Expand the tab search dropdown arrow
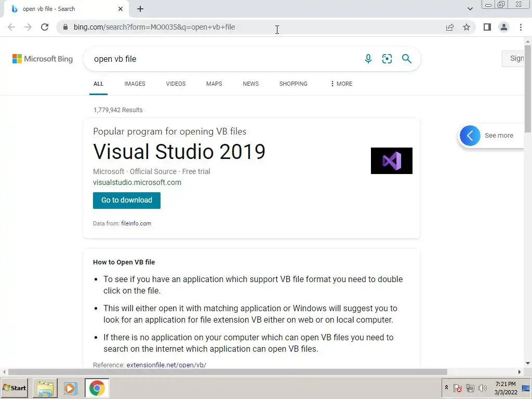 coord(470,9)
